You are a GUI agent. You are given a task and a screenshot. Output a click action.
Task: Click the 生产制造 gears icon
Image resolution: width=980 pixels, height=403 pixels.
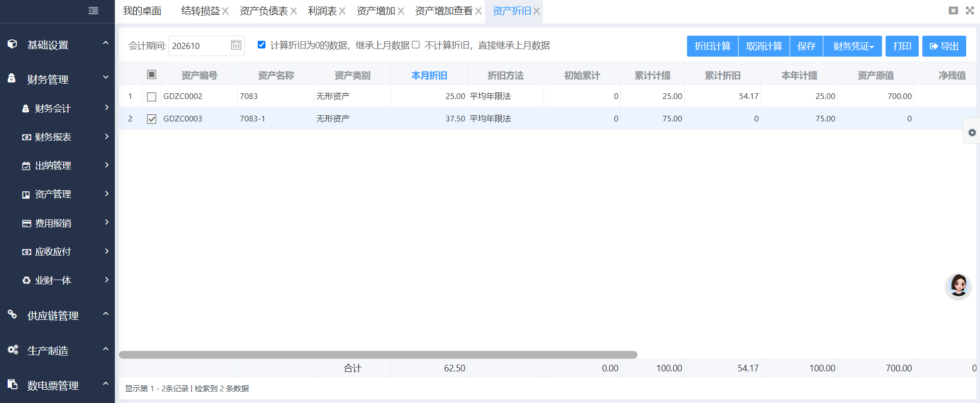13,350
